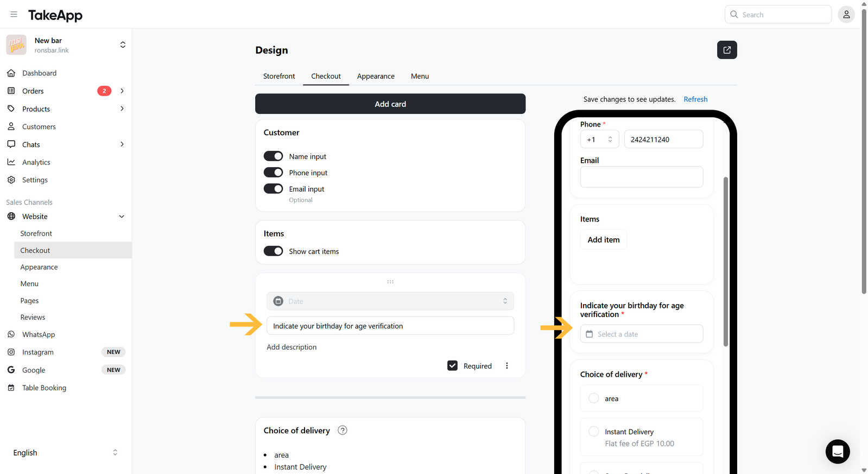Open the live chat support bubble

(838, 451)
